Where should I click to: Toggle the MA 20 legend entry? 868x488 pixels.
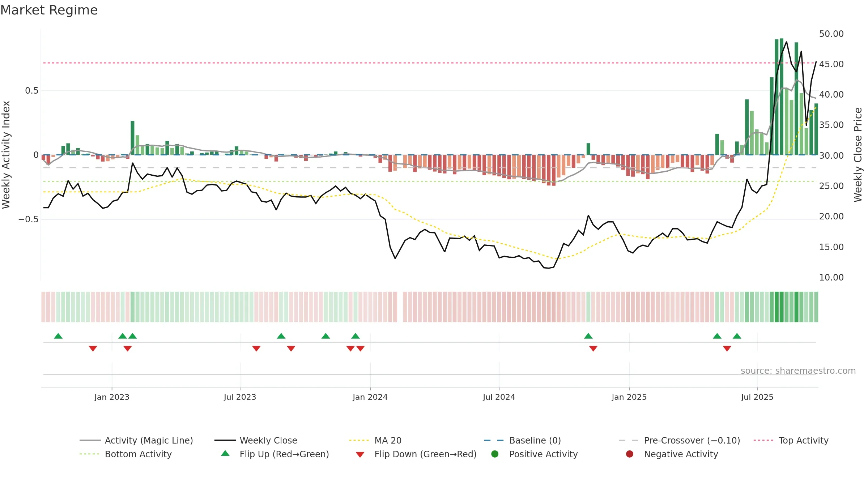(x=375, y=440)
